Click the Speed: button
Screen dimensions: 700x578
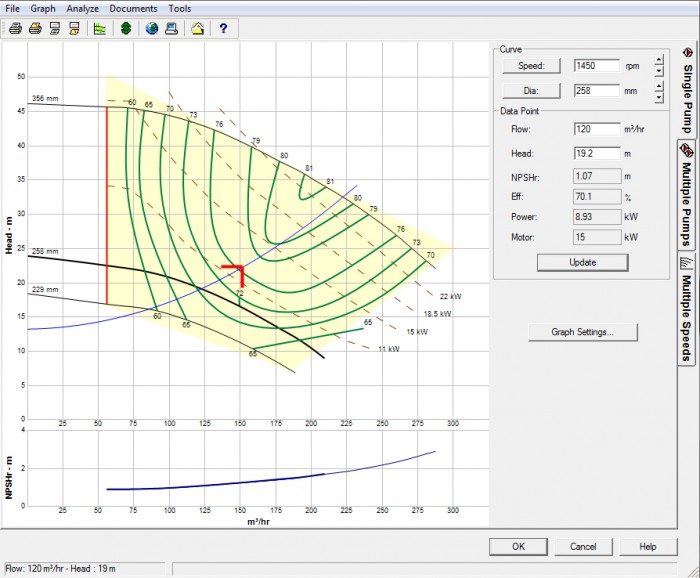tap(531, 66)
